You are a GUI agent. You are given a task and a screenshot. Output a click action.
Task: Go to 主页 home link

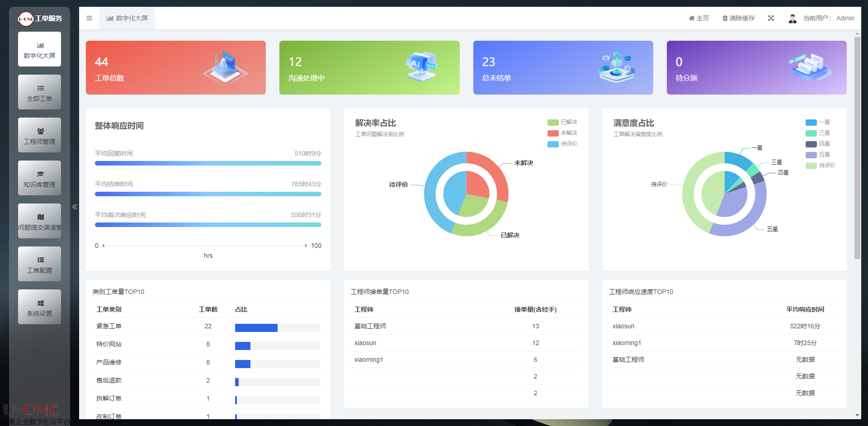click(699, 18)
